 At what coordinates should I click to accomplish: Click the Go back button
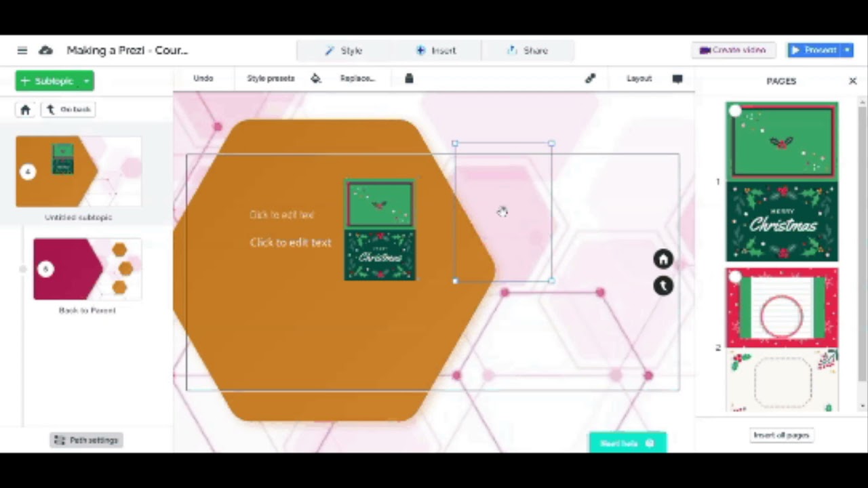(x=68, y=109)
